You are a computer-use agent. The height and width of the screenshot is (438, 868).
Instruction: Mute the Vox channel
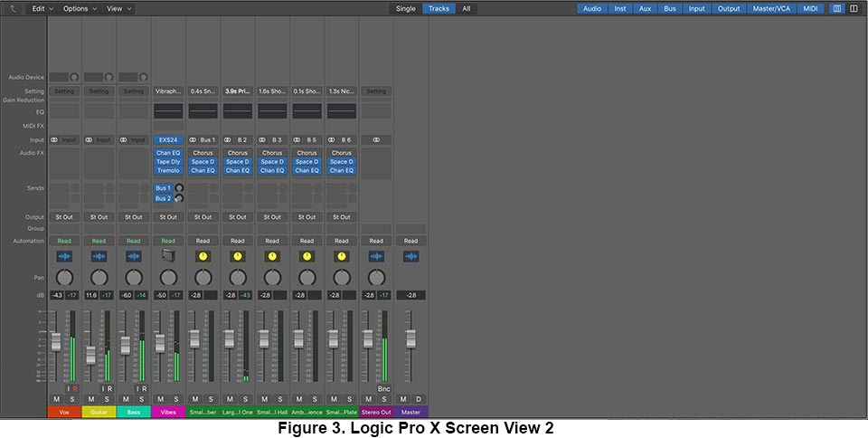click(56, 399)
